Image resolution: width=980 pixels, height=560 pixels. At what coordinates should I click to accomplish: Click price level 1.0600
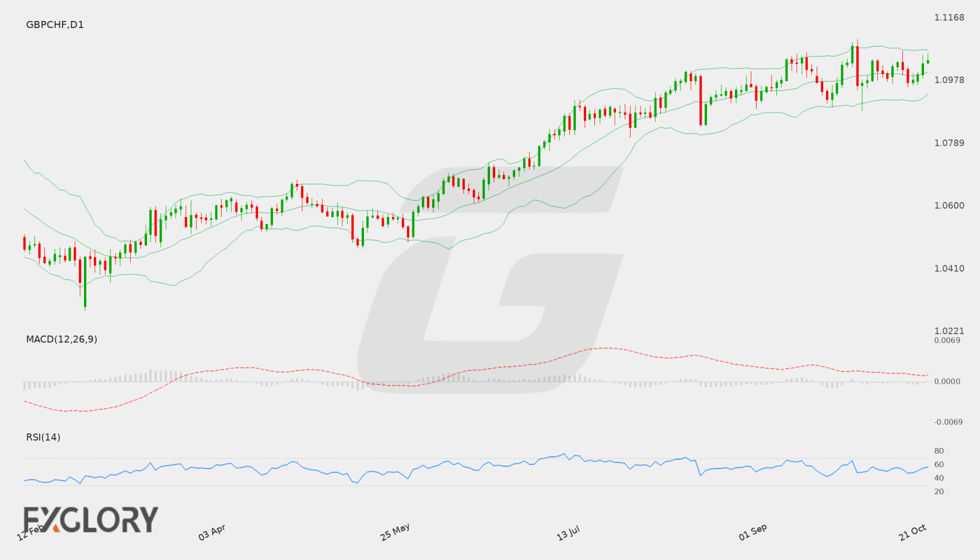click(949, 205)
